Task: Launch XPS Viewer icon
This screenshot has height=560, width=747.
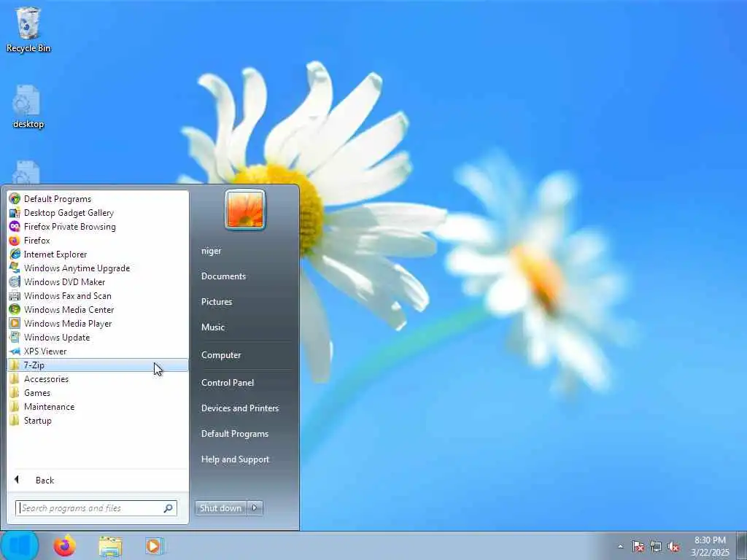Action: [x=15, y=351]
